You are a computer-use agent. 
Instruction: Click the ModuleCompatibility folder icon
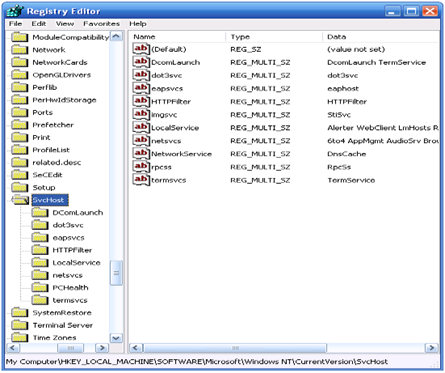20,37
